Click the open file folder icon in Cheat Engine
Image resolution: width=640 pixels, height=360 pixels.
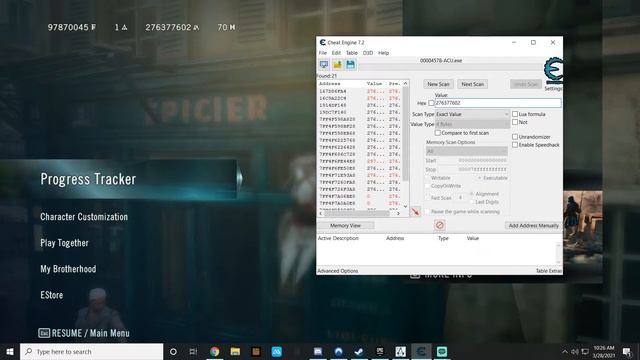coord(337,64)
